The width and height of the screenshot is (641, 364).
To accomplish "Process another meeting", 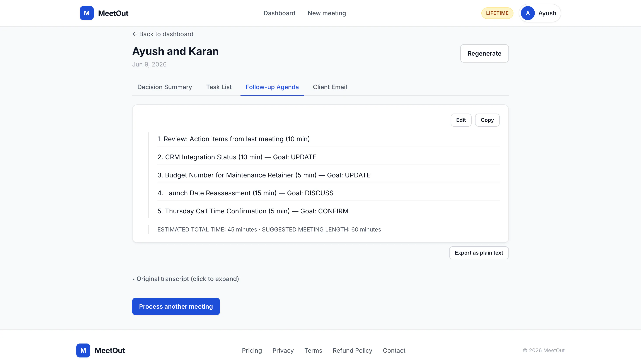I will pyautogui.click(x=176, y=306).
